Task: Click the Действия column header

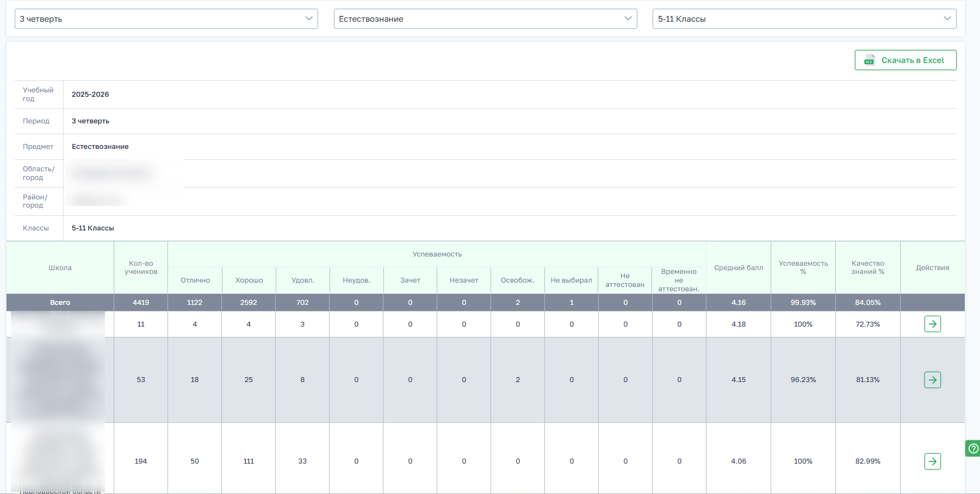Action: 932,267
